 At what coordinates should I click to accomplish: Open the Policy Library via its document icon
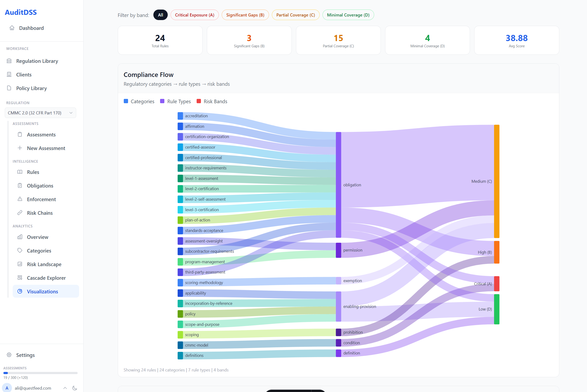click(x=9, y=88)
